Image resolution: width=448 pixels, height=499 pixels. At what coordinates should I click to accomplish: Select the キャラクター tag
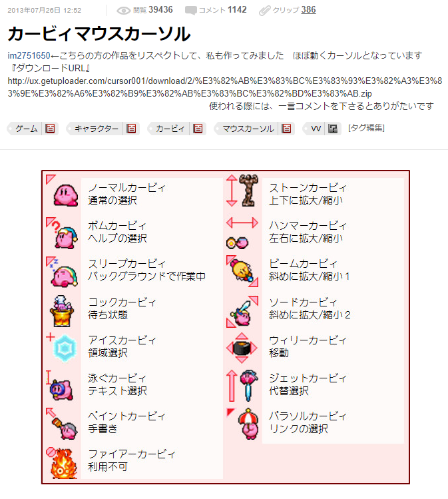tap(97, 129)
